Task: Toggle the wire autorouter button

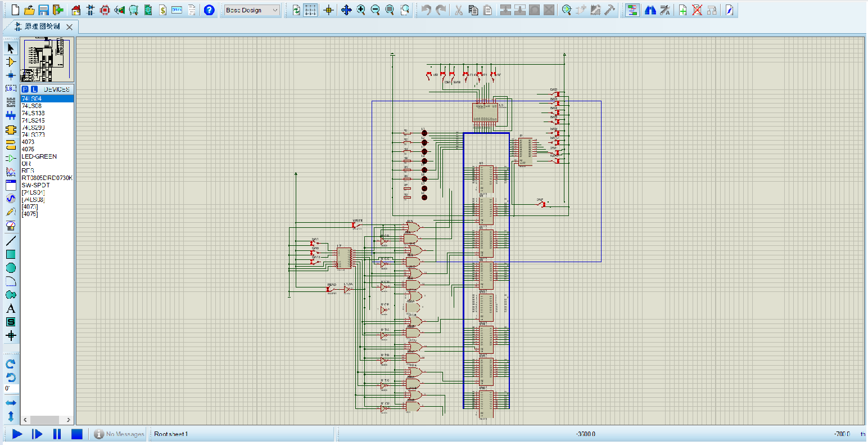Action: [x=632, y=10]
